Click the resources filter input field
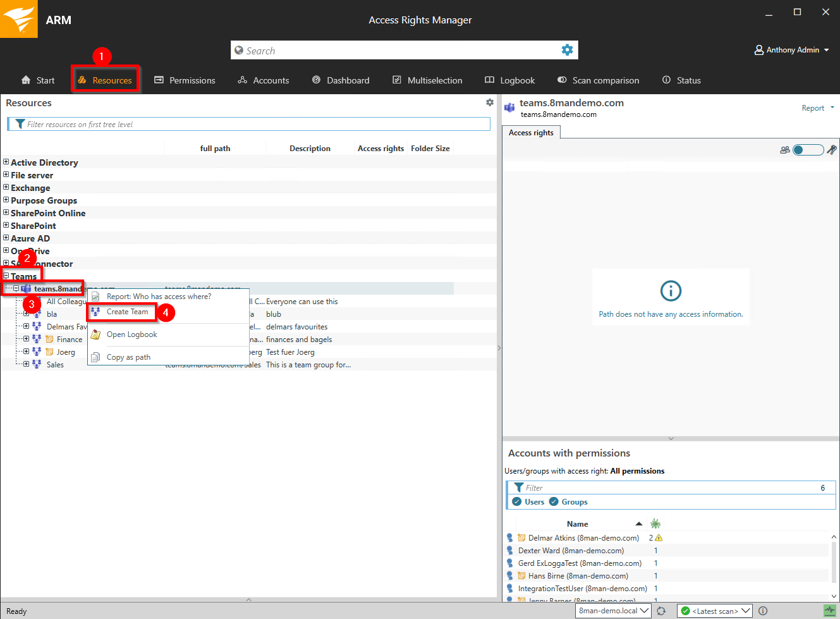840x619 pixels. 253,125
